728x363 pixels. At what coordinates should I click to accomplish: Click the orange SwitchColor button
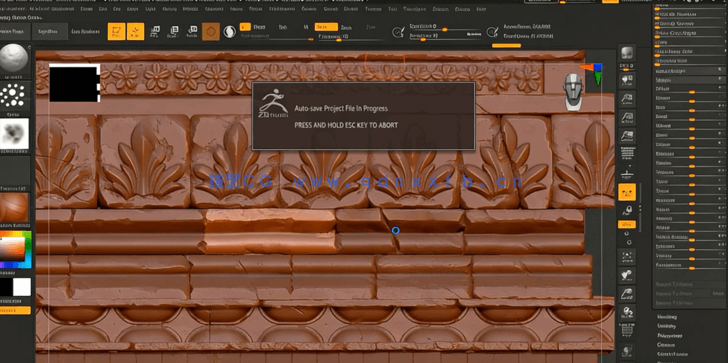pos(15,310)
